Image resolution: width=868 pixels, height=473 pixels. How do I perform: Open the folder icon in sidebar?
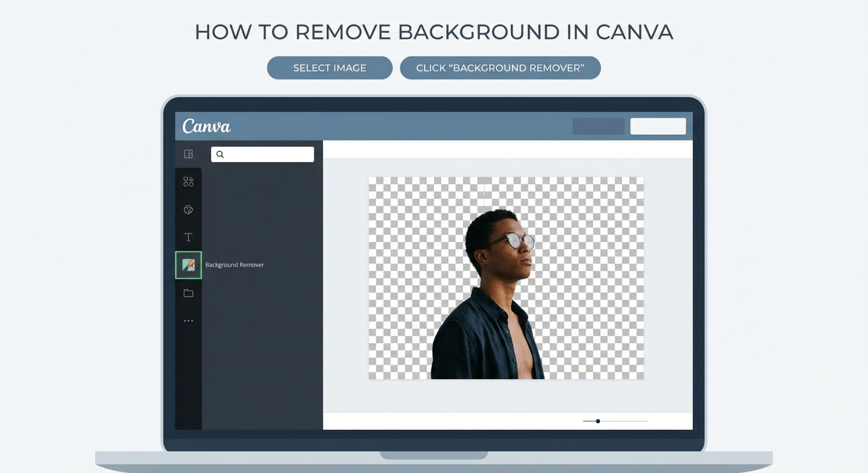point(189,293)
